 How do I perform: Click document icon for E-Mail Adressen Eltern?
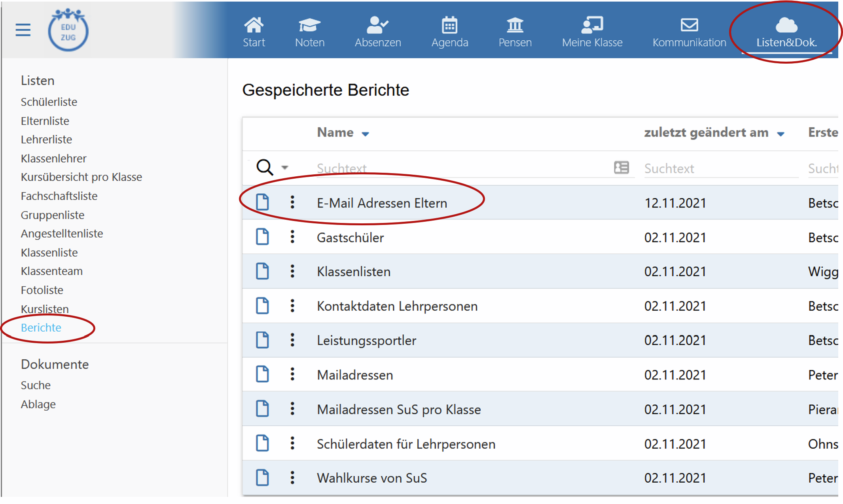pos(262,202)
